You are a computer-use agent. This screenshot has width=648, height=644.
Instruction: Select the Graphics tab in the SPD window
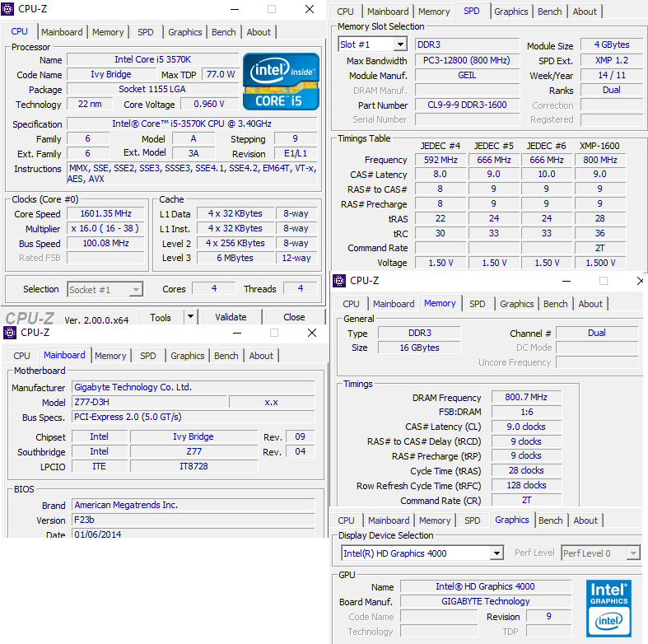pos(510,12)
